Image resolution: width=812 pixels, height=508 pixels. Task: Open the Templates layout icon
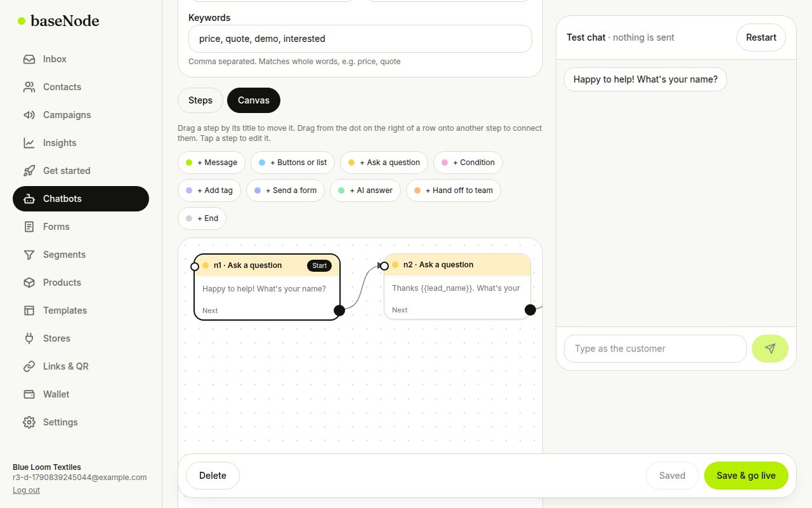[x=29, y=311]
